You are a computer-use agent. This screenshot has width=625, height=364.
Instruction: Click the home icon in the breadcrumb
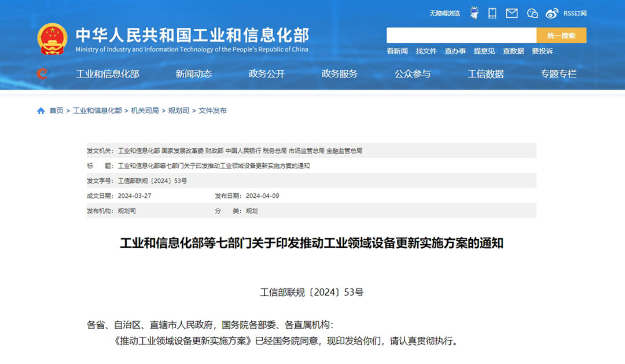click(39, 110)
